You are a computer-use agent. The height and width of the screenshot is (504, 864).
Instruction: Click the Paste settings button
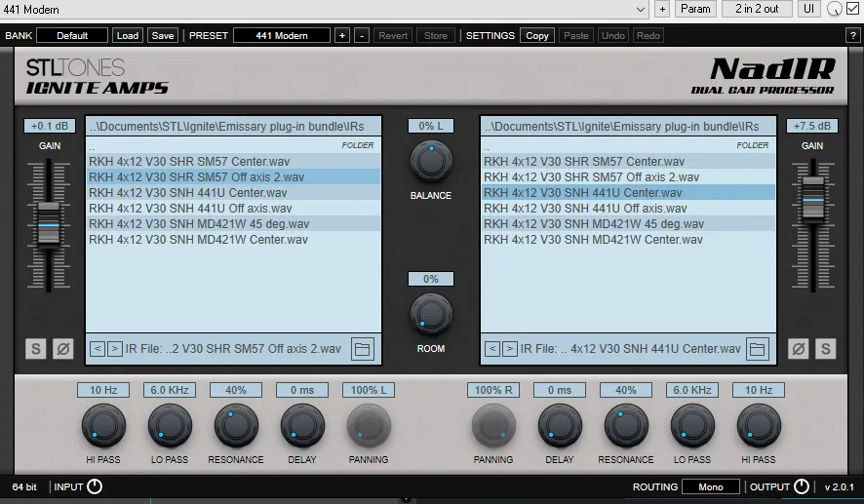(575, 36)
